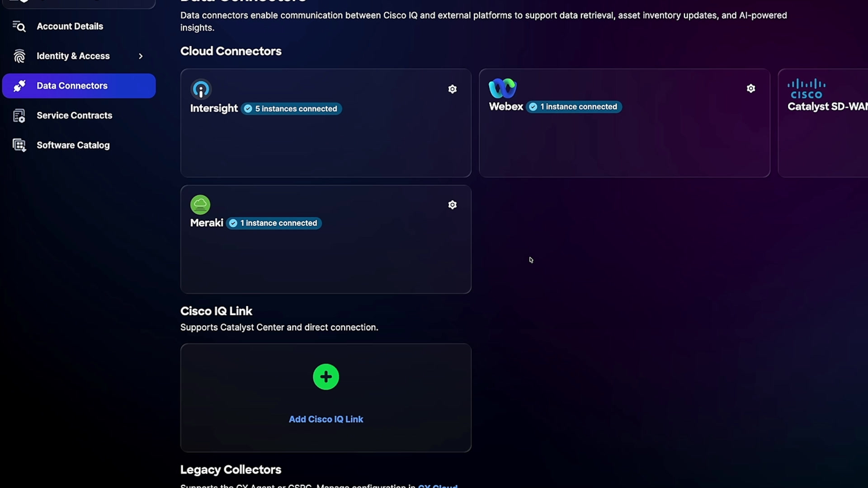Click the Cloud Connectors heading

(231, 51)
